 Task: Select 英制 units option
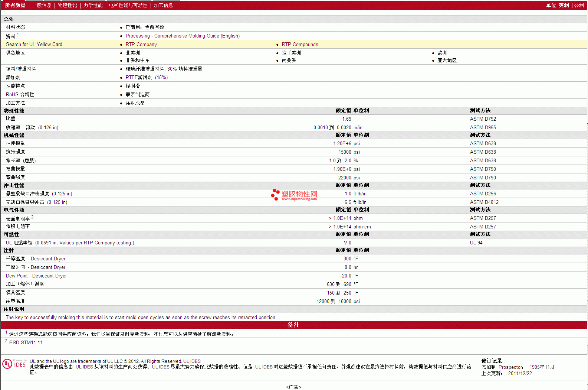point(564,5)
